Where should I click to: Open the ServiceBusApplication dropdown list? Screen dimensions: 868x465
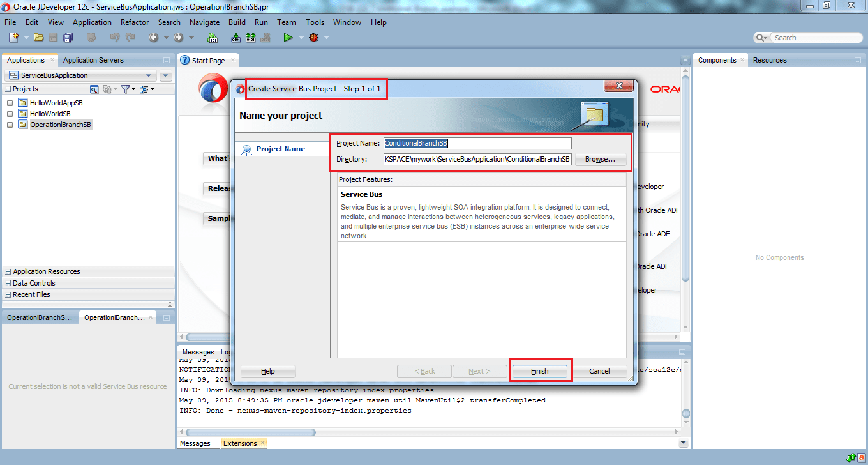click(x=149, y=75)
